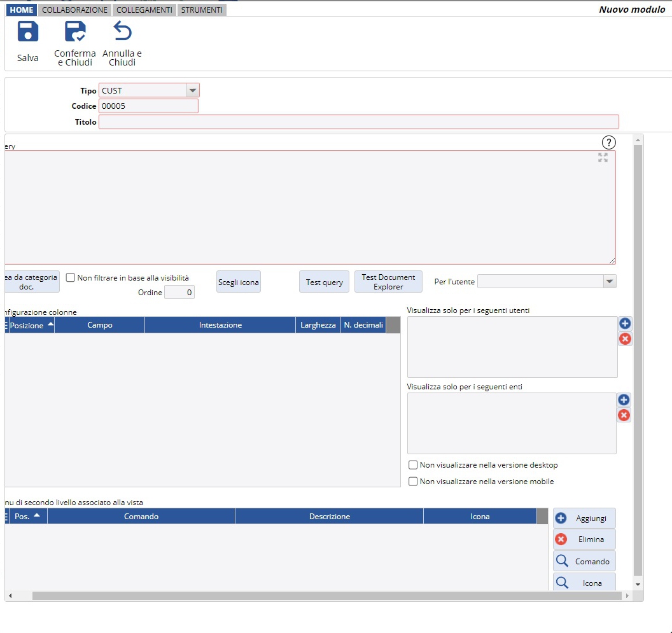Expand the Per l'utente dropdown

(609, 281)
